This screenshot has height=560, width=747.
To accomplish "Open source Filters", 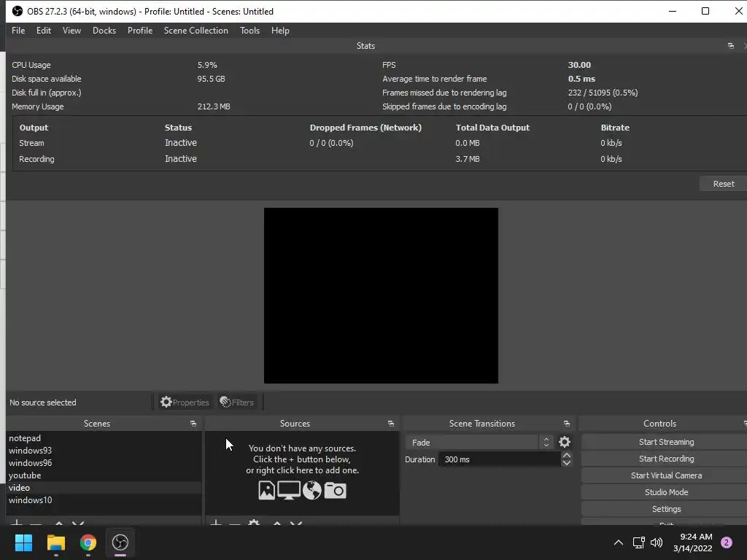I will 237,402.
